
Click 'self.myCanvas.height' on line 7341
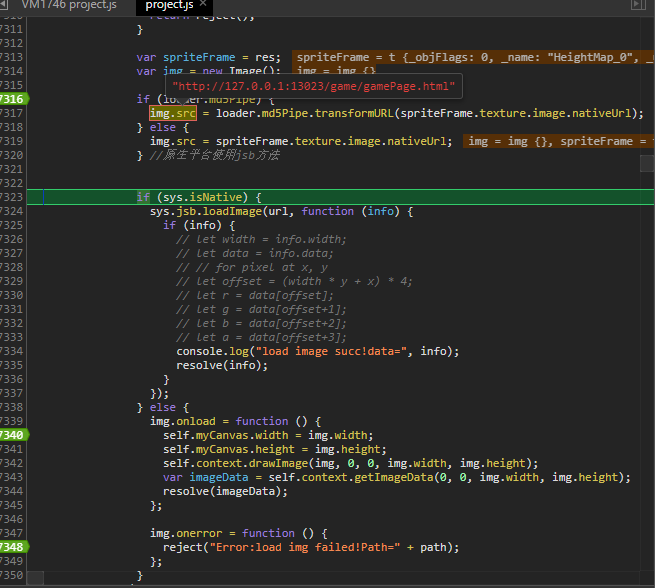(229, 449)
